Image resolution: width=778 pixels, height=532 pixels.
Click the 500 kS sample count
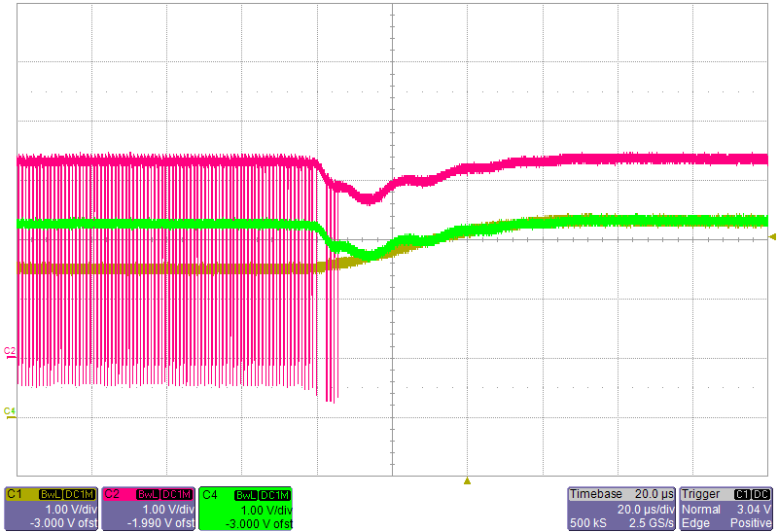click(588, 523)
